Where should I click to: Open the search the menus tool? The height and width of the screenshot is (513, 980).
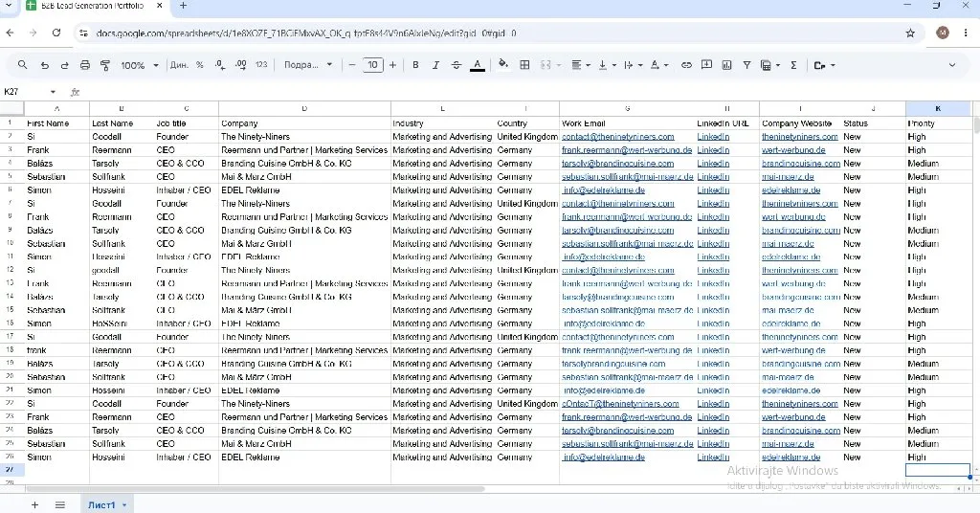23,65
